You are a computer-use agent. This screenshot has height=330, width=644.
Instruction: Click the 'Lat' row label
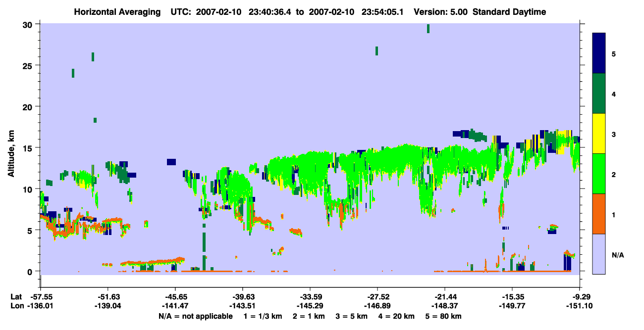coord(16,297)
